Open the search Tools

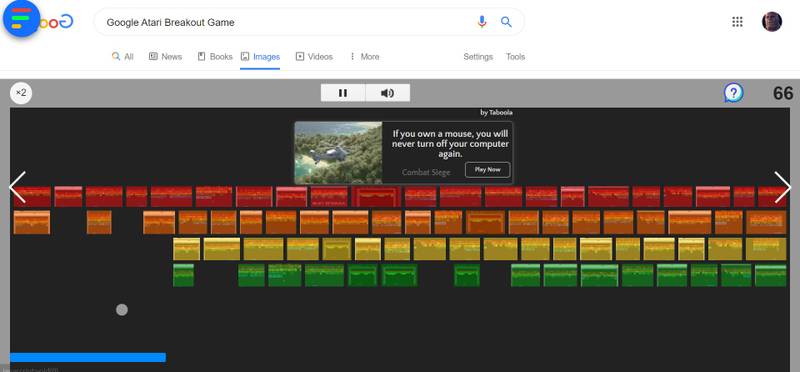tap(515, 57)
